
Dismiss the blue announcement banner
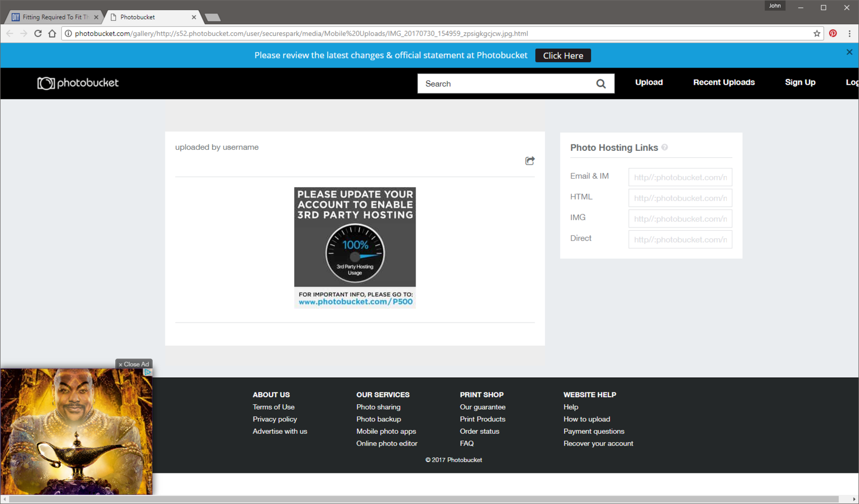click(x=849, y=52)
